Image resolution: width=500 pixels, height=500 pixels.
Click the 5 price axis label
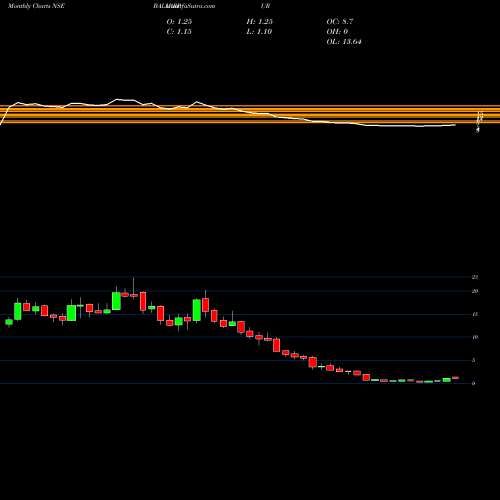[x=474, y=360]
